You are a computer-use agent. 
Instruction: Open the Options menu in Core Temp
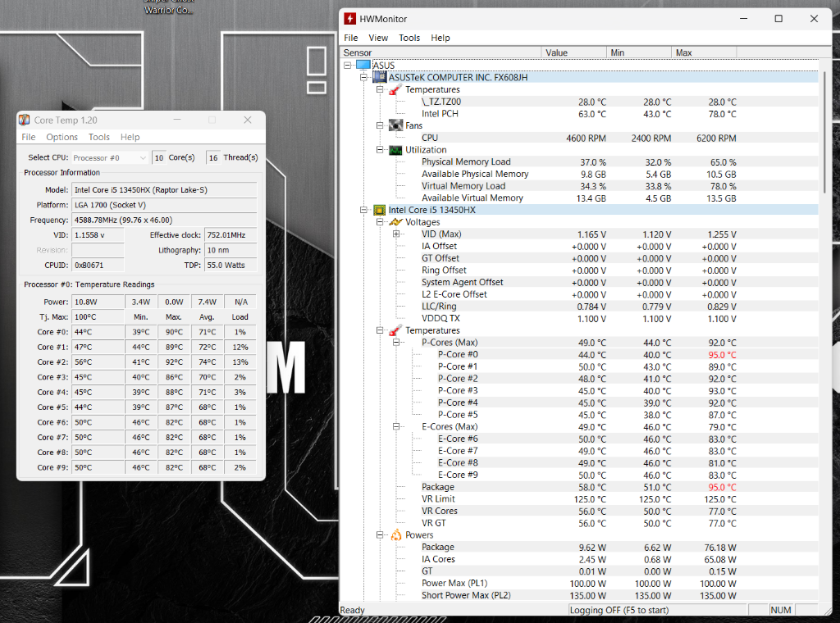click(x=62, y=137)
